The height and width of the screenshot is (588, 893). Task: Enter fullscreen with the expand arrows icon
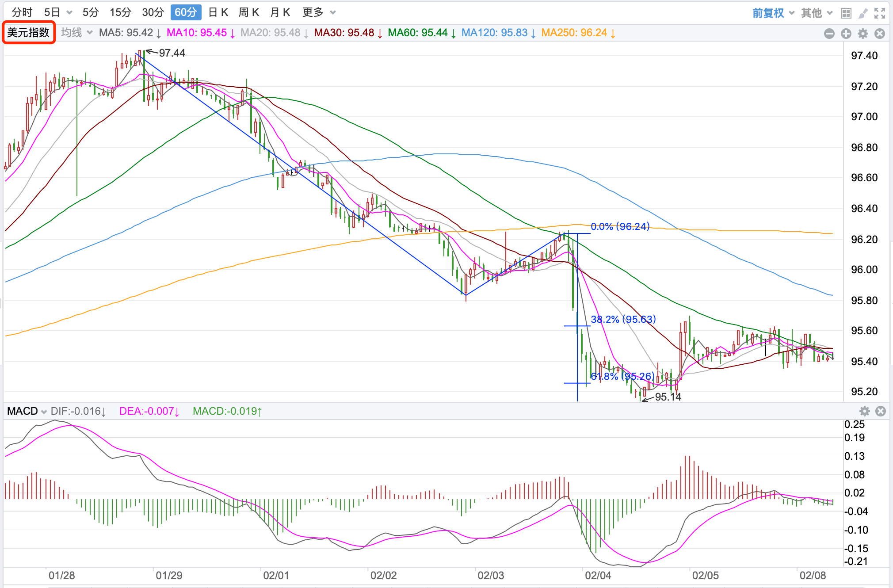click(880, 13)
